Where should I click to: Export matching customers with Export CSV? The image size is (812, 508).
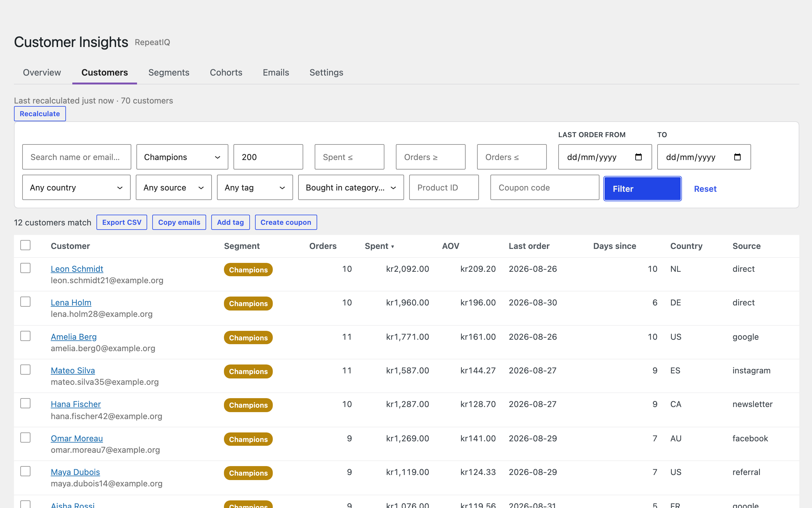(x=122, y=223)
